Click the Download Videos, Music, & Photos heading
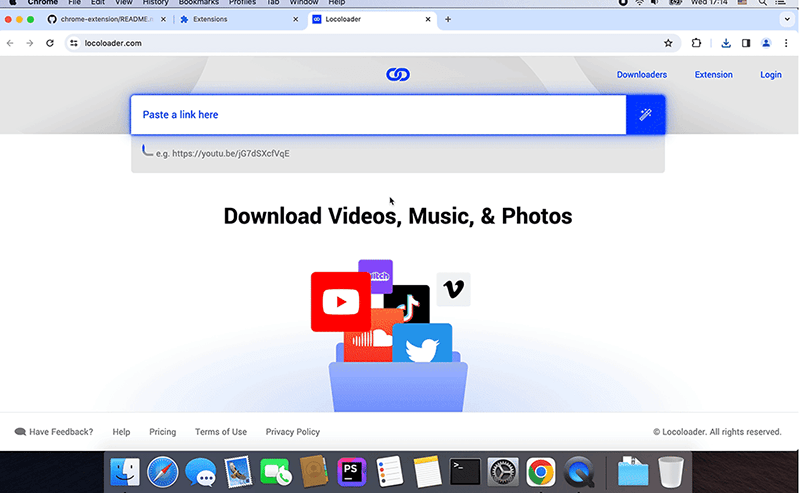The image size is (800, 493). coord(397,216)
